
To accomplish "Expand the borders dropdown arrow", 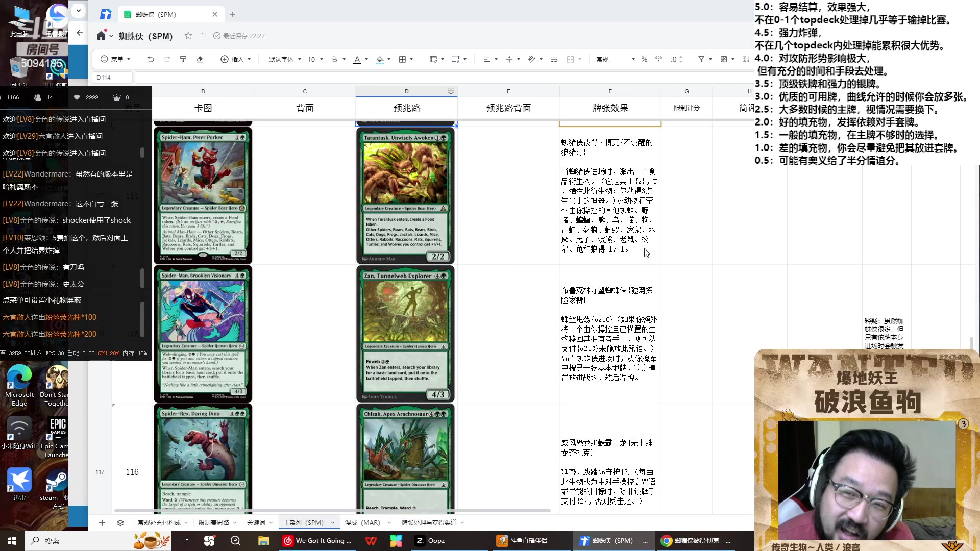I will point(411,59).
